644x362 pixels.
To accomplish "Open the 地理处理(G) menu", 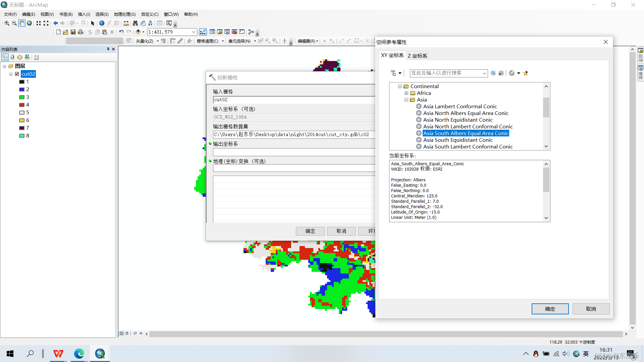I will click(125, 14).
